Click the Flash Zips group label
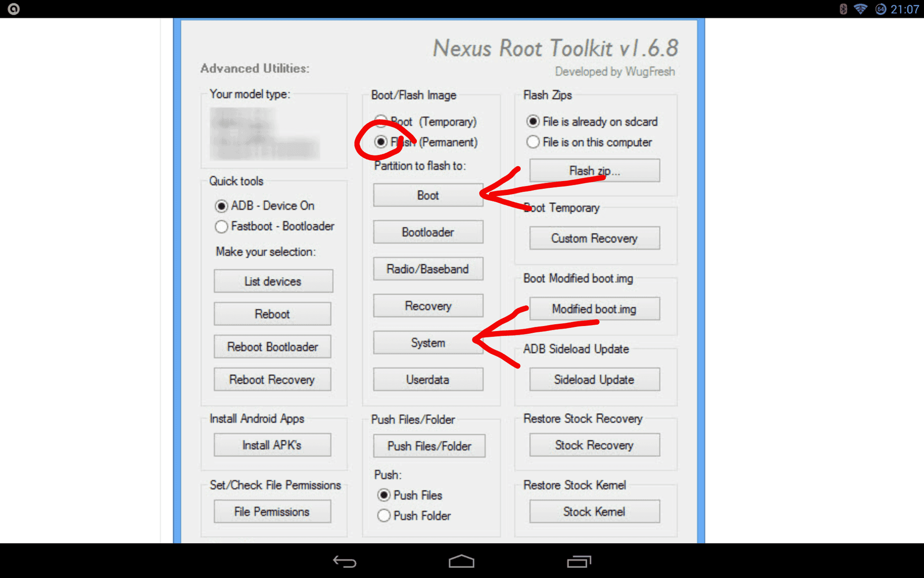 pos(548,95)
